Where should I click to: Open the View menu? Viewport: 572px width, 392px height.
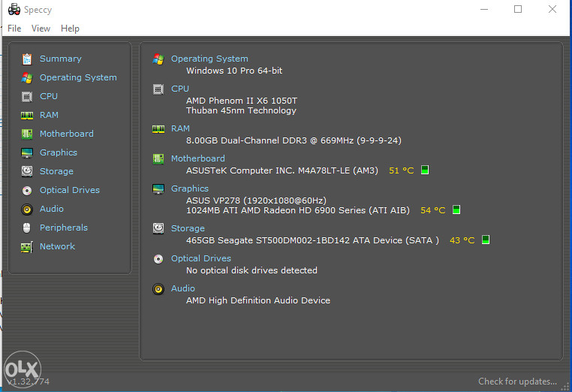(41, 29)
